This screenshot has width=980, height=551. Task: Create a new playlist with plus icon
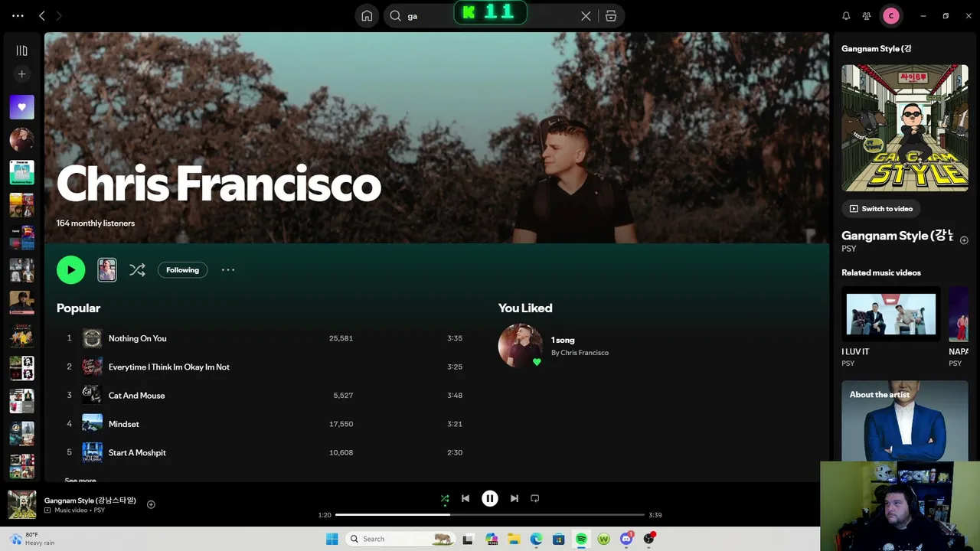tap(21, 74)
